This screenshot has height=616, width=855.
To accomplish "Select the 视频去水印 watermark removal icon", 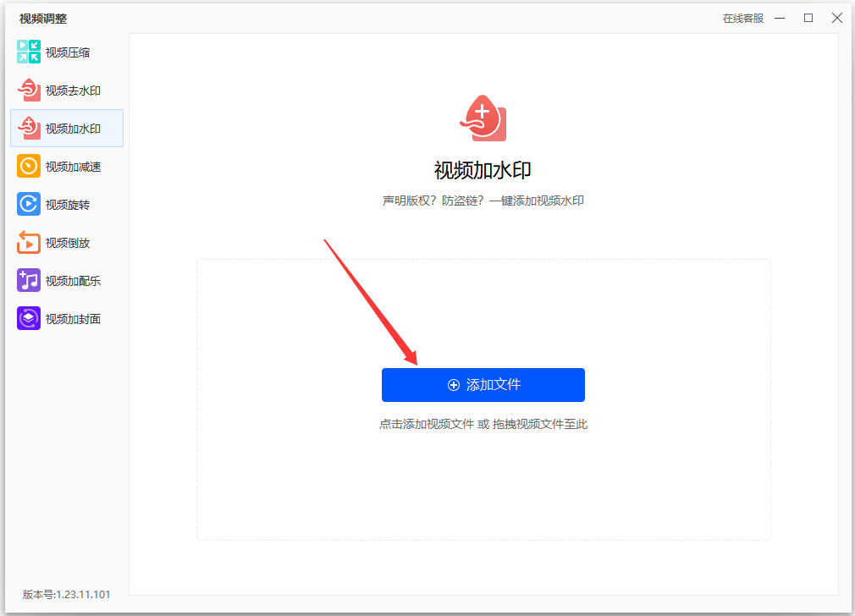I will 28,90.
